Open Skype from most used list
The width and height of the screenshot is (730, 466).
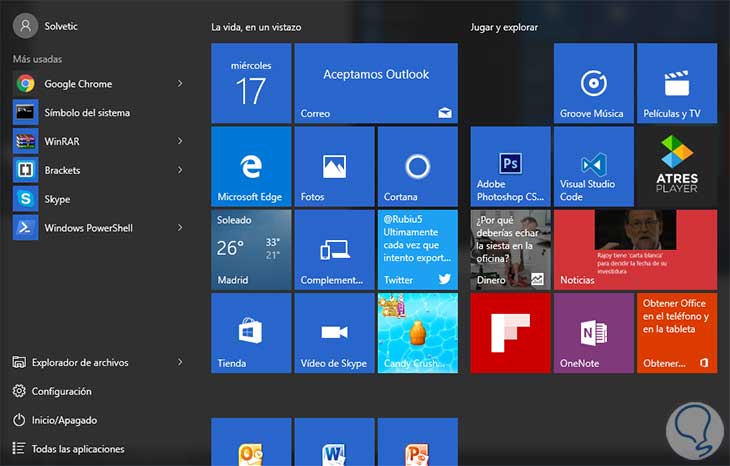click(100, 199)
